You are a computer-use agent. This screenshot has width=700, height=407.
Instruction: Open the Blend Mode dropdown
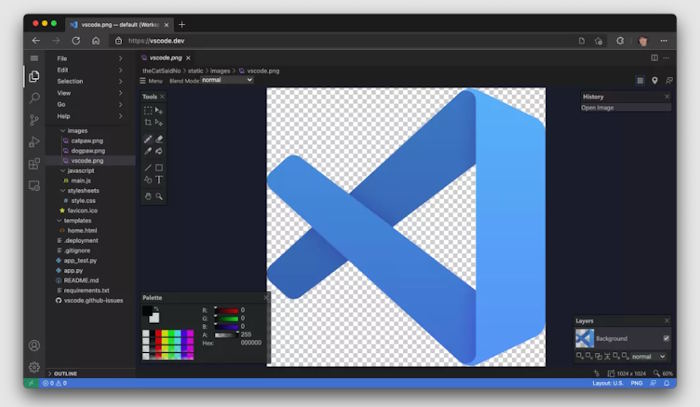pyautogui.click(x=227, y=80)
